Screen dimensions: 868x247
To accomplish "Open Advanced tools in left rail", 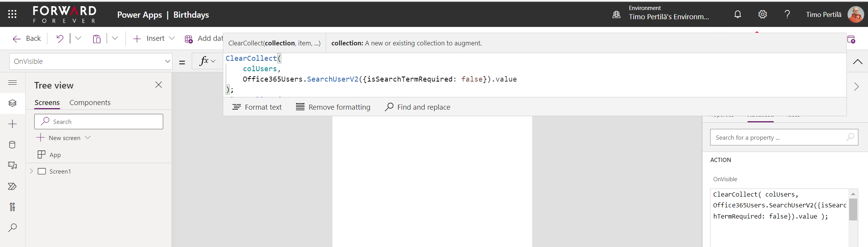I will pos(12,207).
